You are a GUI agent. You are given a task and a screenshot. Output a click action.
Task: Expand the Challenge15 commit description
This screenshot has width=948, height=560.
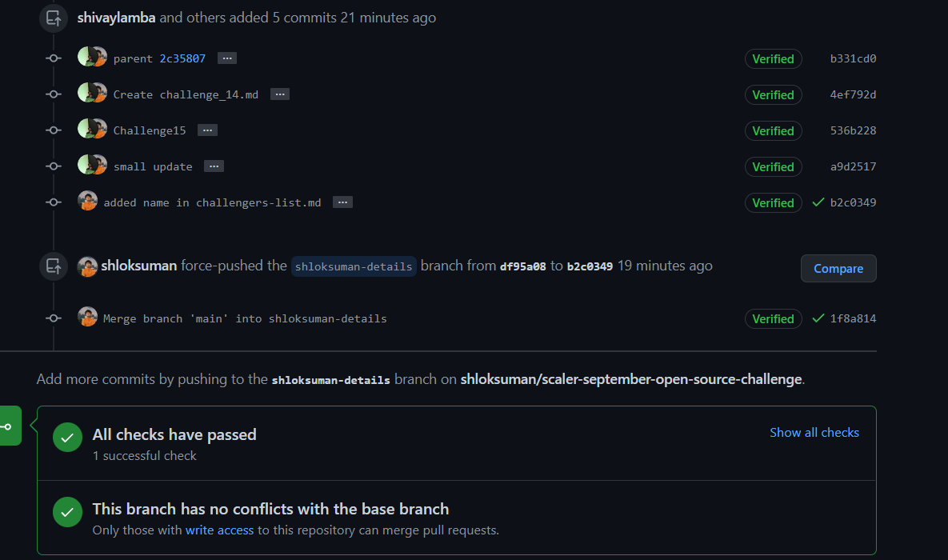point(206,130)
